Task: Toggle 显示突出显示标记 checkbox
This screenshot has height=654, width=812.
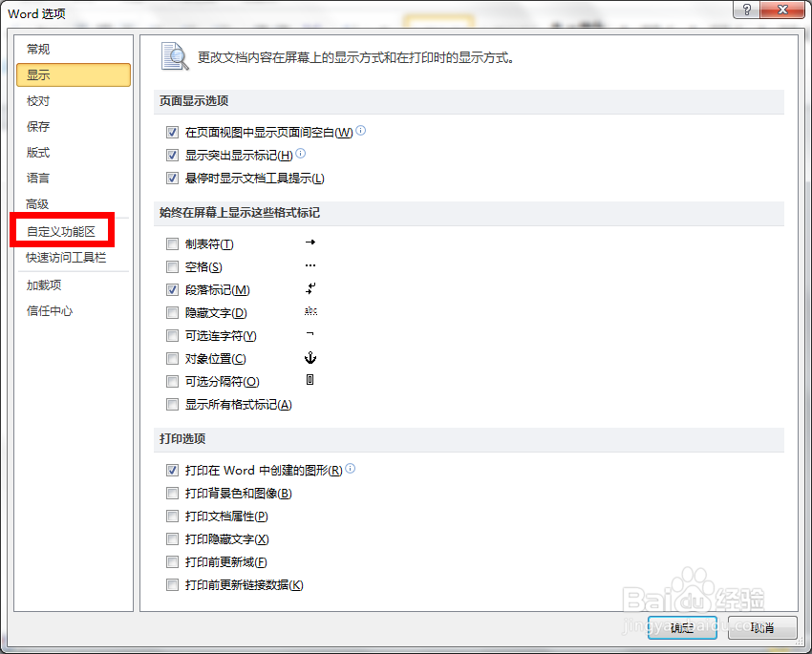Action: [172, 156]
